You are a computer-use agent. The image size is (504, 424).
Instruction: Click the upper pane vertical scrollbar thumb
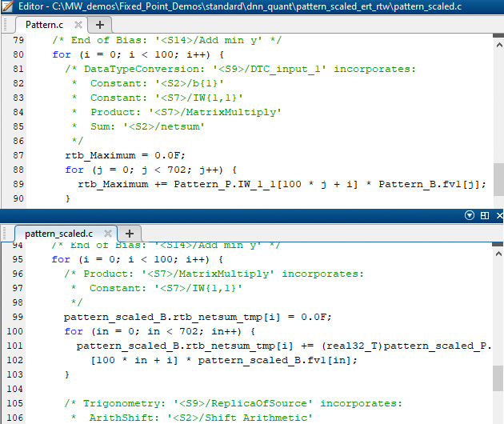tap(498, 176)
